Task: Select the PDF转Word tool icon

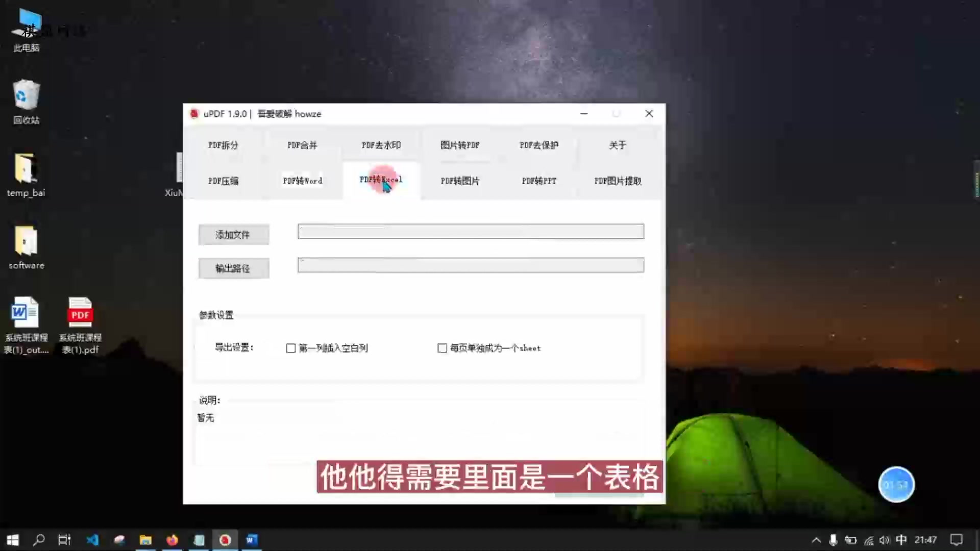Action: coord(302,180)
